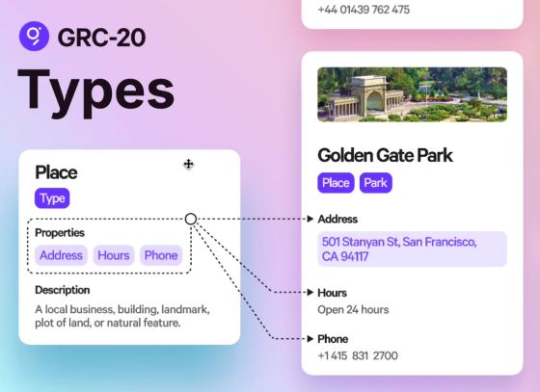The height and width of the screenshot is (392, 540).
Task: Click the Park tag under Golden Gate Park
Action: pos(376,183)
